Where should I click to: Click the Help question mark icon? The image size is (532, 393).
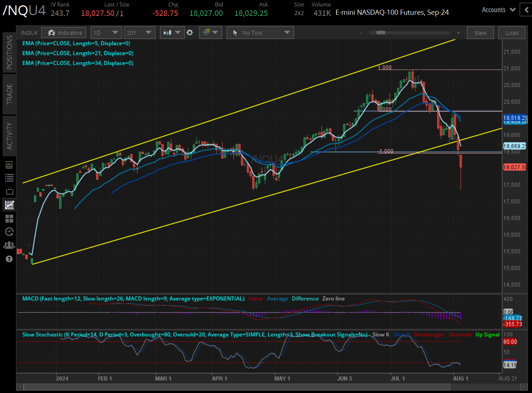9,259
